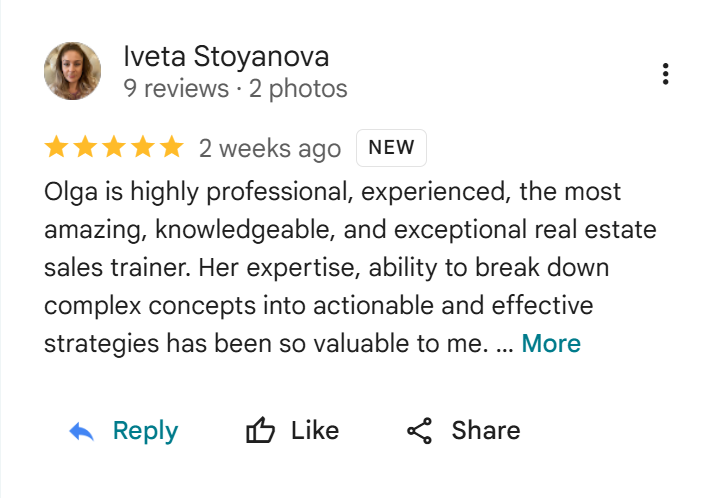The height and width of the screenshot is (498, 722).
Task: Click the "9 reviews · 2 photos" text
Action: [235, 89]
